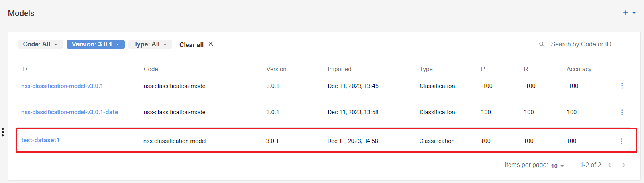Go to previous page arrow

609,165
